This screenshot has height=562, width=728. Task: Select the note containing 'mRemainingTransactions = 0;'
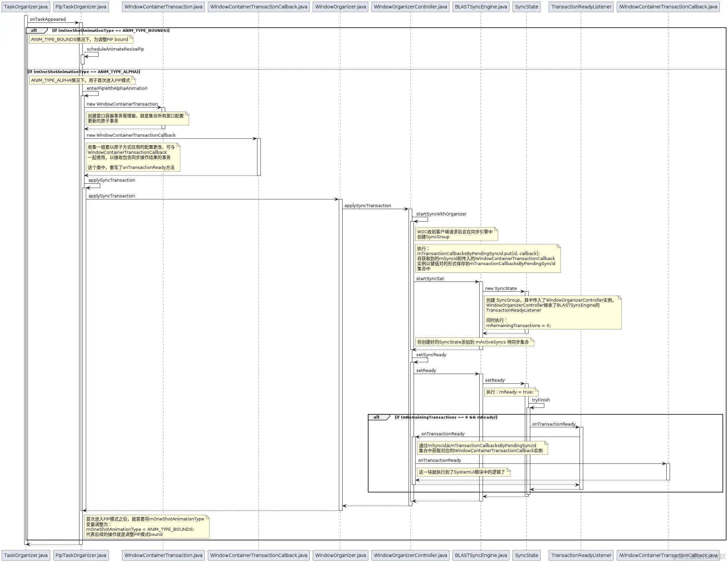(553, 313)
